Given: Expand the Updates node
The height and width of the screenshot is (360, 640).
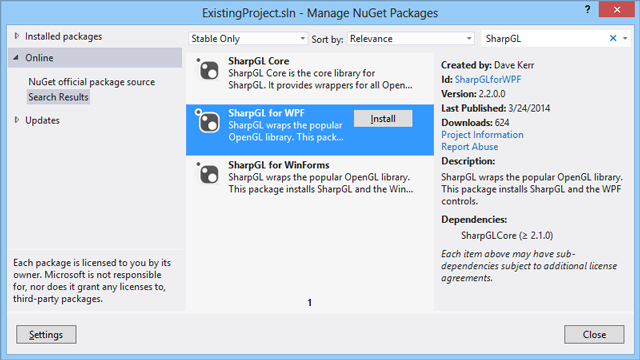Looking at the screenshot, I should 17,120.
